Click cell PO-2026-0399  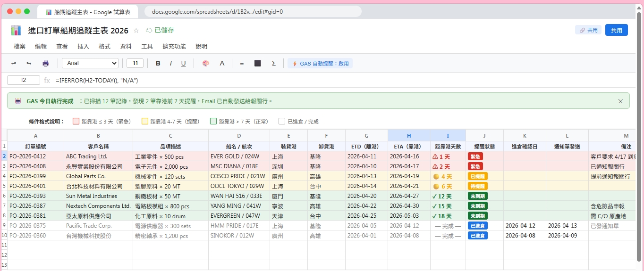[35, 176]
